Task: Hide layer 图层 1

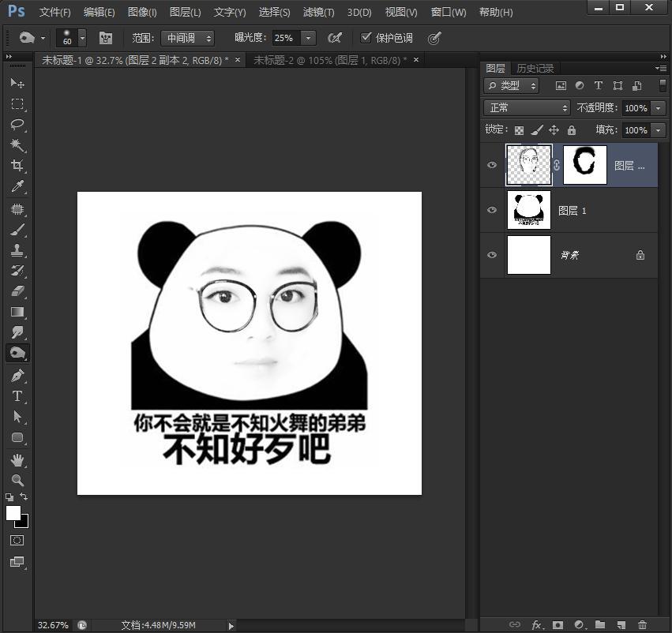Action: coord(492,210)
